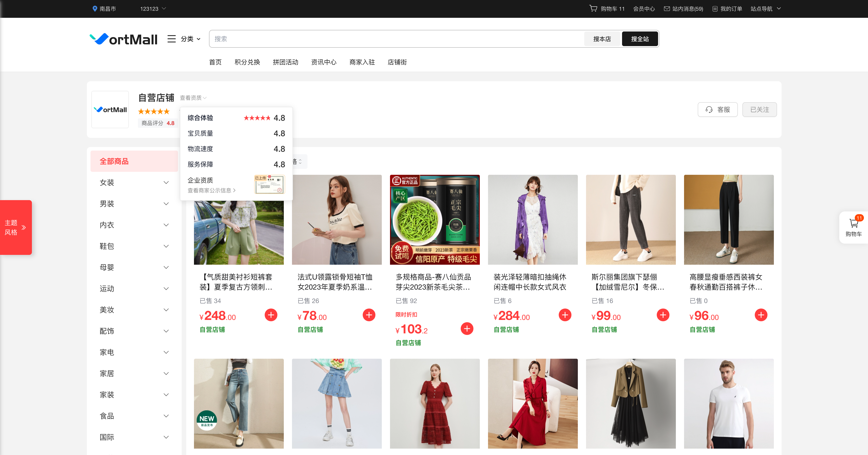
Task: Click 查看商家公示信息 link
Action: pos(211,190)
